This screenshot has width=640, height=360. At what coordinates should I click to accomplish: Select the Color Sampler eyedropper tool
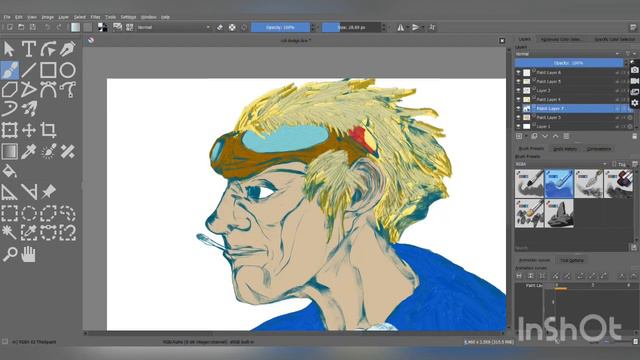(29, 151)
